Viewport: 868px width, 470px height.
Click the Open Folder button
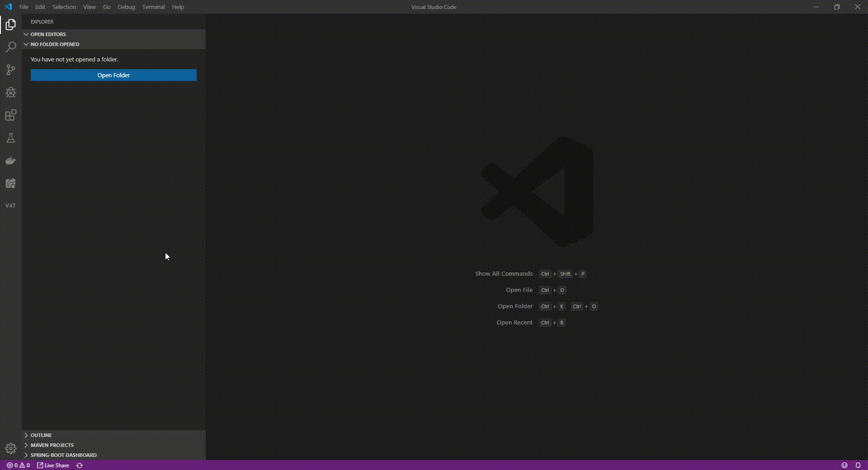pyautogui.click(x=113, y=75)
